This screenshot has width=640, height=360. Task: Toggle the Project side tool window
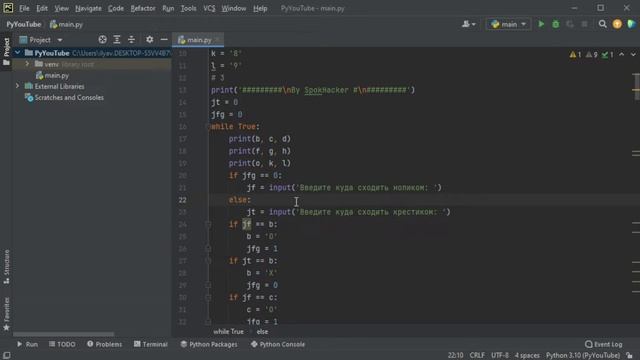pyautogui.click(x=6, y=52)
